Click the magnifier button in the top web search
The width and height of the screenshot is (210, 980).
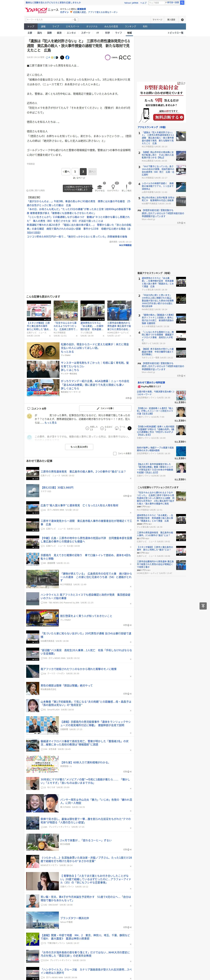click(x=182, y=3)
